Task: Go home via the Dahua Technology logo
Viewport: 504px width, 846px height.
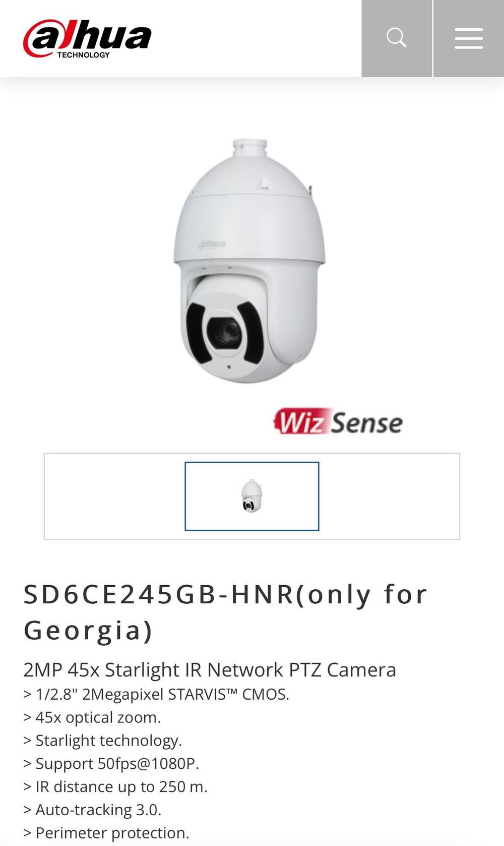Action: (x=87, y=39)
